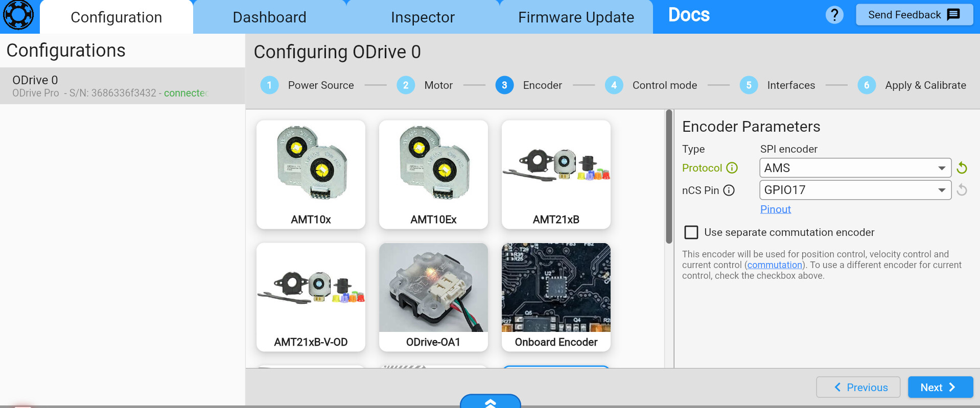This screenshot has width=980, height=408.
Task: Go to step 2 Motor
Action: point(425,85)
